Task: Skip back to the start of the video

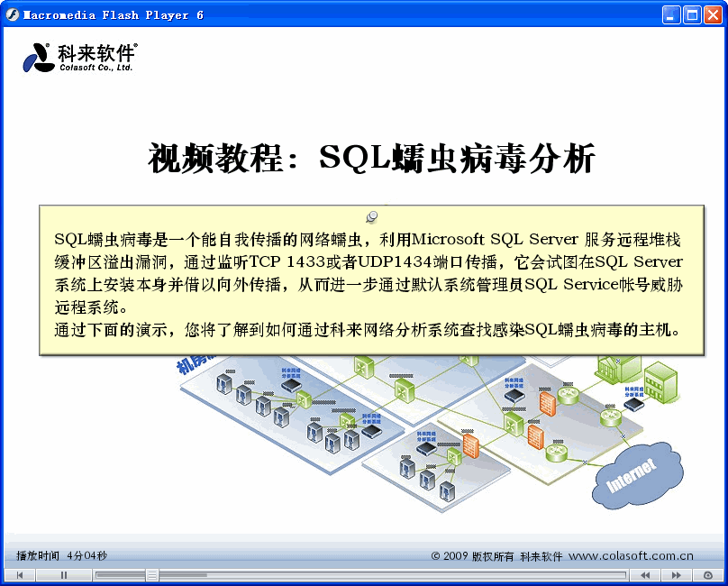Action: coord(19,573)
